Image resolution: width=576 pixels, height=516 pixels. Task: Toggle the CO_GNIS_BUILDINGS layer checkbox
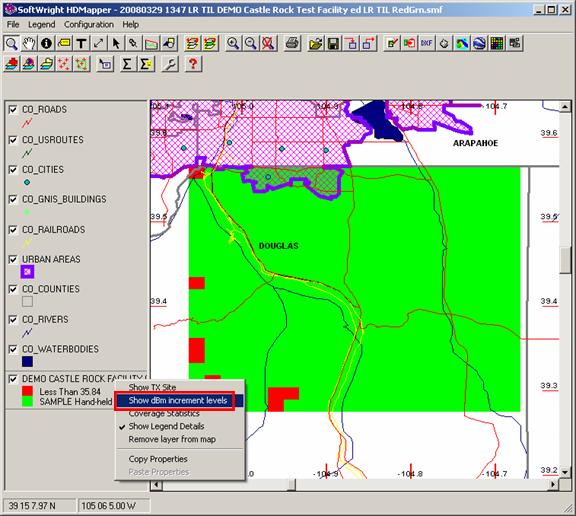pyautogui.click(x=13, y=199)
